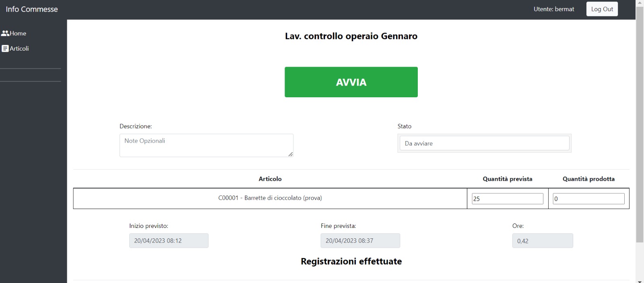The width and height of the screenshot is (644, 283).
Task: Click the Fine prevista date field
Action: tap(360, 241)
